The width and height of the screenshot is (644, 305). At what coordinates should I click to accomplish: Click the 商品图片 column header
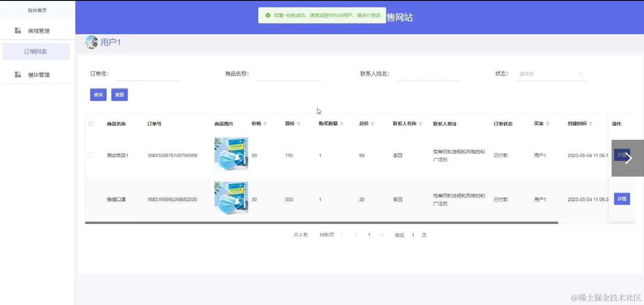(224, 124)
